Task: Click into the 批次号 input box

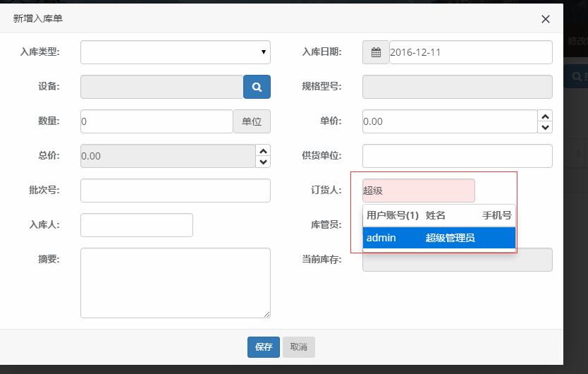Action: pyautogui.click(x=175, y=191)
